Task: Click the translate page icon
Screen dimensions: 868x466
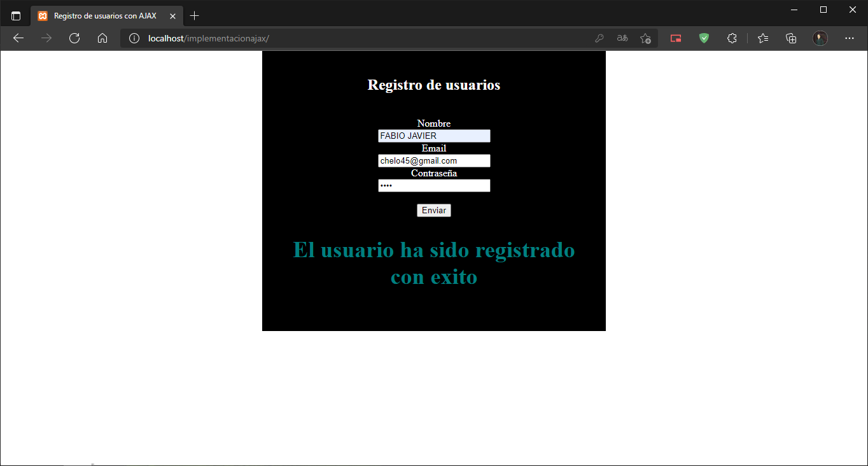Action: (x=622, y=38)
